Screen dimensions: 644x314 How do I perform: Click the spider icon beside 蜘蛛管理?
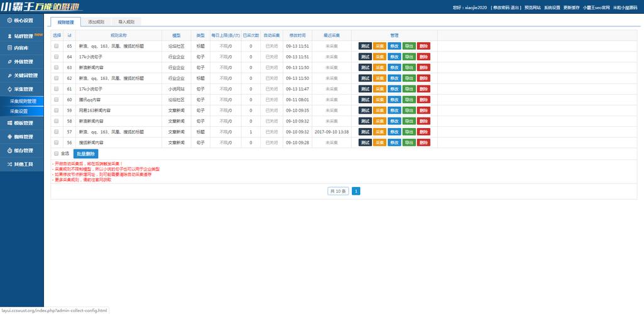(x=10, y=137)
